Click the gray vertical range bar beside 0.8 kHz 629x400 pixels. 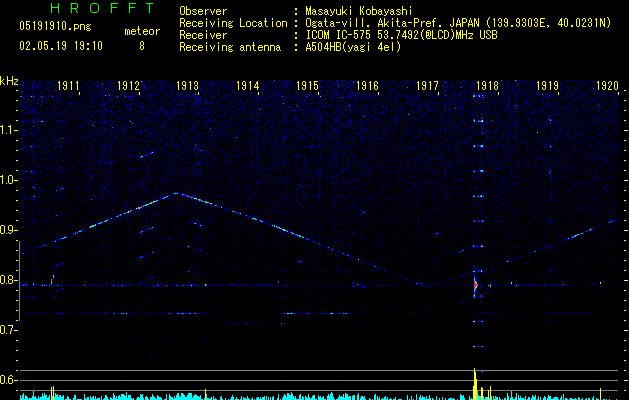coord(19,280)
